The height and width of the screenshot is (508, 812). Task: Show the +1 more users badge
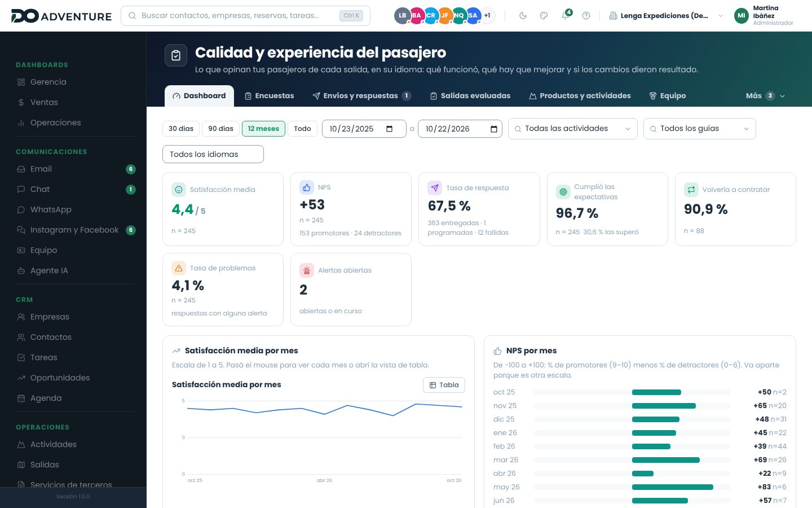click(487, 16)
